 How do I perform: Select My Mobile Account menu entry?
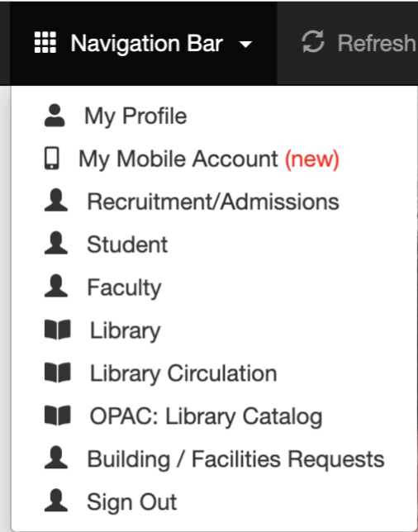click(214, 159)
